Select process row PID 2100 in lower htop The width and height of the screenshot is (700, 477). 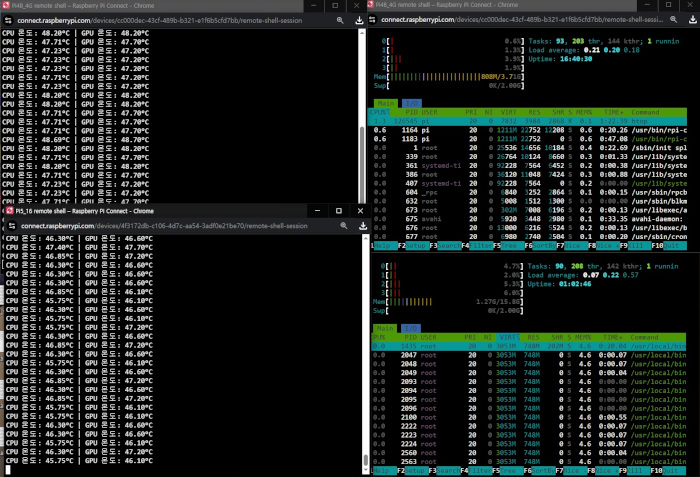point(529,417)
